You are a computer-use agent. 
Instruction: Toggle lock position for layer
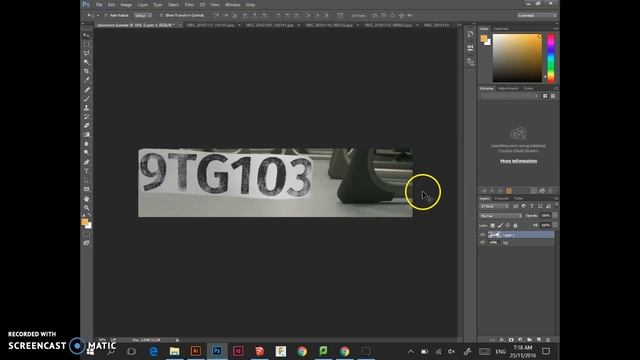click(x=508, y=225)
